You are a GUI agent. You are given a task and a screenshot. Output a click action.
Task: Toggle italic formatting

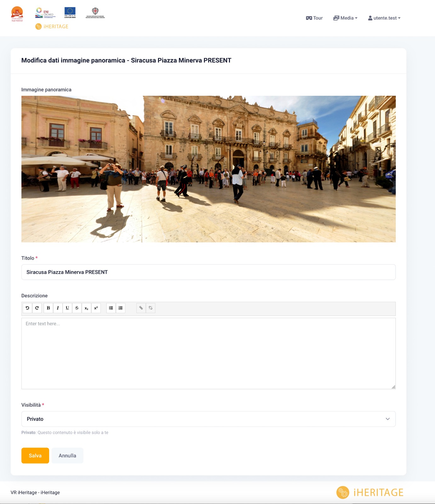click(x=58, y=308)
